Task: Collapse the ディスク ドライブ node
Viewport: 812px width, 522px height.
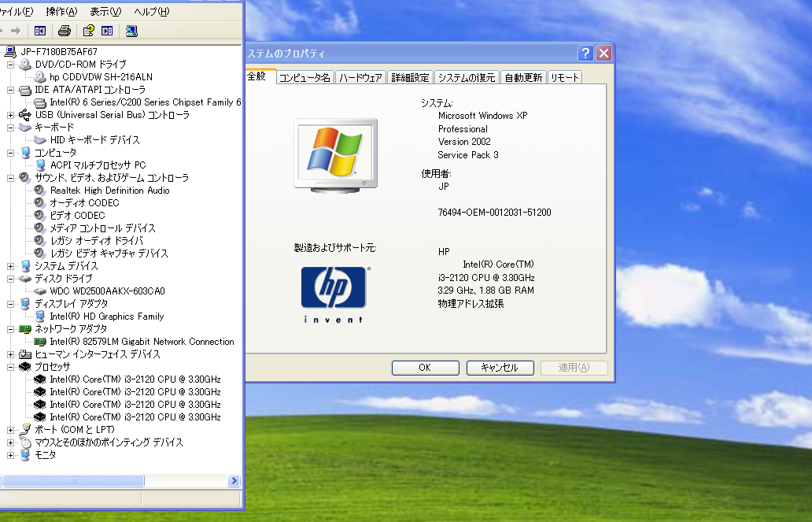Action: pos(10,279)
